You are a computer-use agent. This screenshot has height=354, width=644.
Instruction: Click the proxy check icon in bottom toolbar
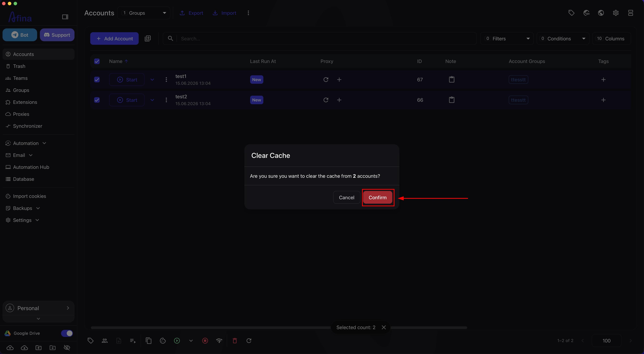point(219,340)
